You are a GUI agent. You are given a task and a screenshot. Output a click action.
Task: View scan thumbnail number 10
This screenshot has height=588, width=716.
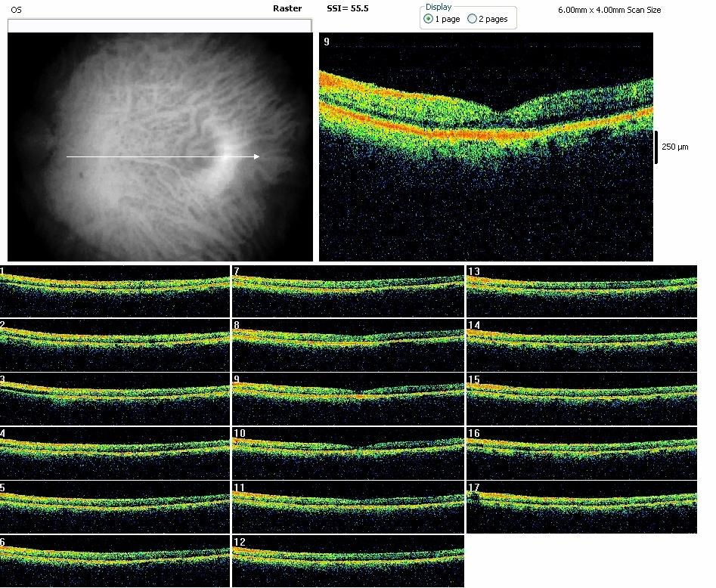tap(348, 452)
